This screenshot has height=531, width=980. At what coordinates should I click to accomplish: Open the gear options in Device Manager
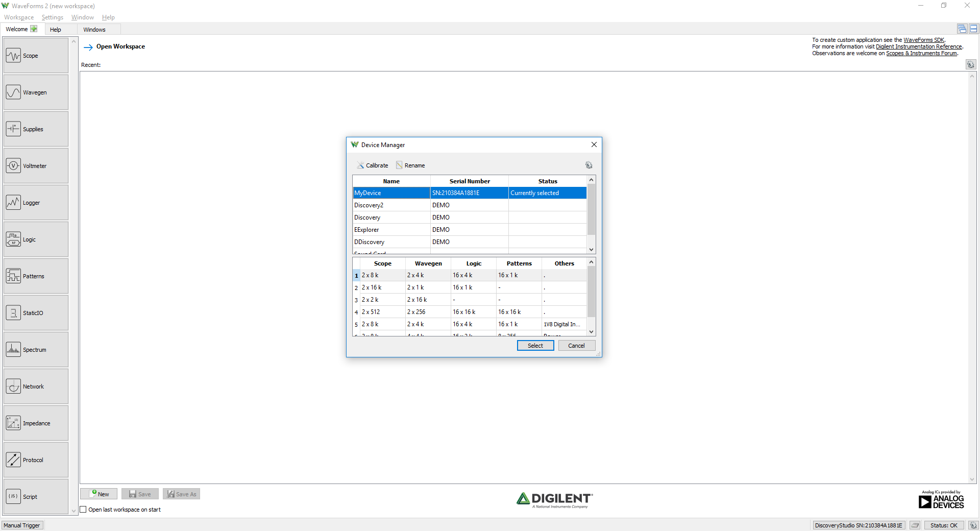[x=589, y=165]
